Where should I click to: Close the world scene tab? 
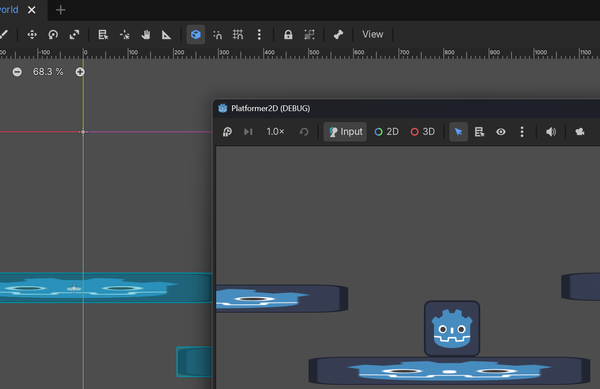(x=32, y=10)
